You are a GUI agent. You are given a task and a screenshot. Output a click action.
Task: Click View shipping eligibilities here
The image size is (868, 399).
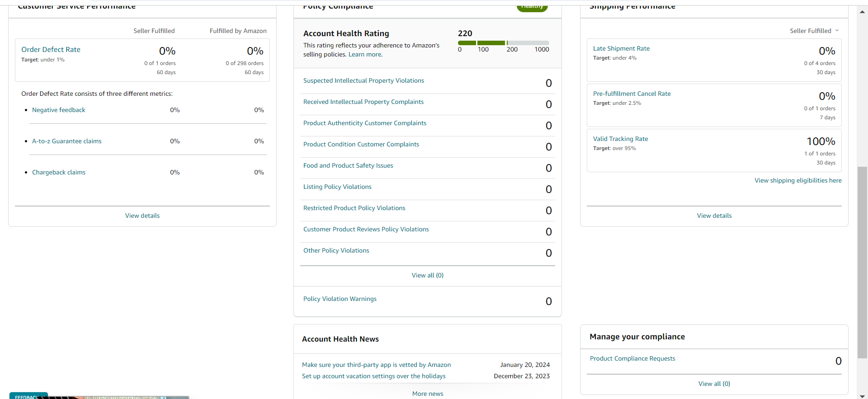click(x=798, y=180)
